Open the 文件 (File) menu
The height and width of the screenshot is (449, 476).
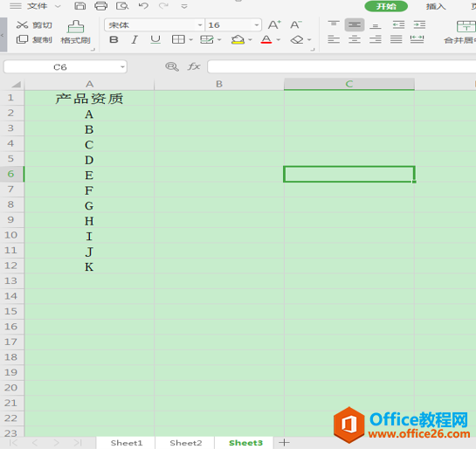37,6
